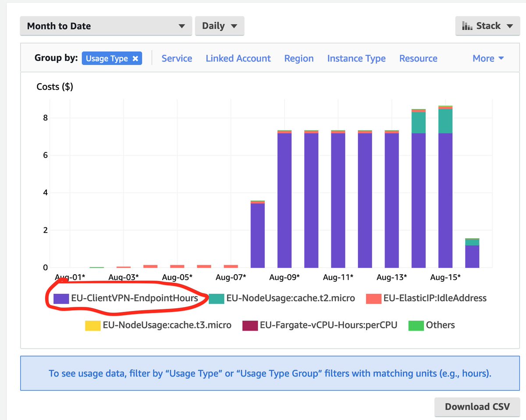526x420 pixels.
Task: Click the stacked bar chart icon
Action: click(x=467, y=26)
